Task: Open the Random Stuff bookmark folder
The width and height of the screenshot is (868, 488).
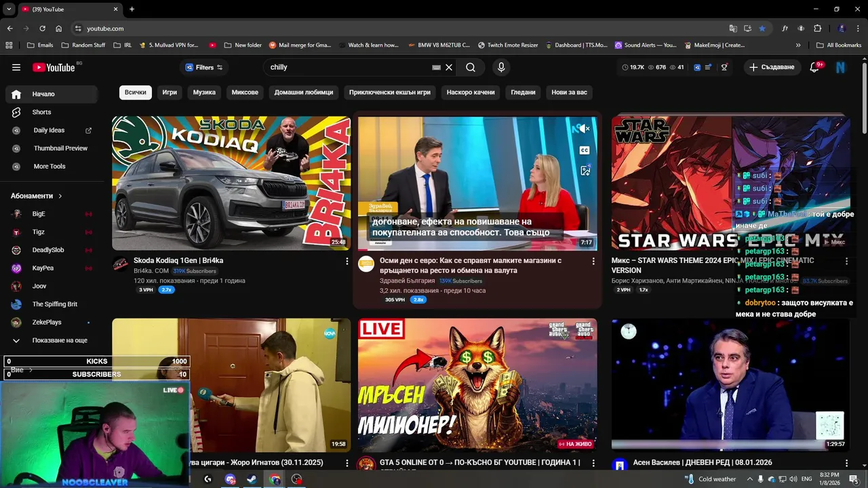Action: (x=83, y=45)
